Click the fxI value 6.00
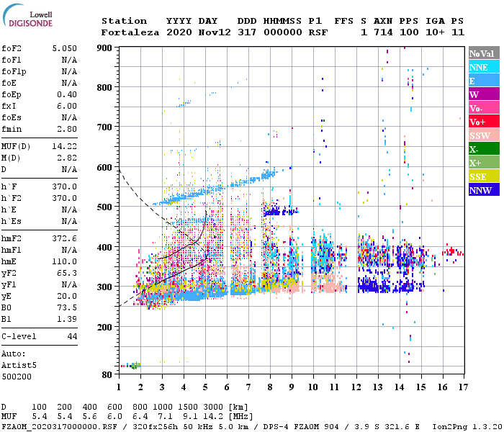The height and width of the screenshot is (432, 504). (x=67, y=106)
